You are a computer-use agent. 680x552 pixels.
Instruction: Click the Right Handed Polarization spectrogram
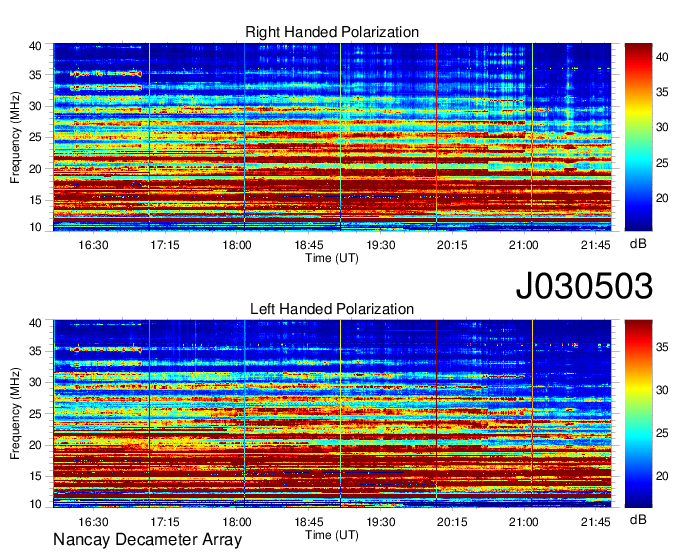[x=332, y=137]
